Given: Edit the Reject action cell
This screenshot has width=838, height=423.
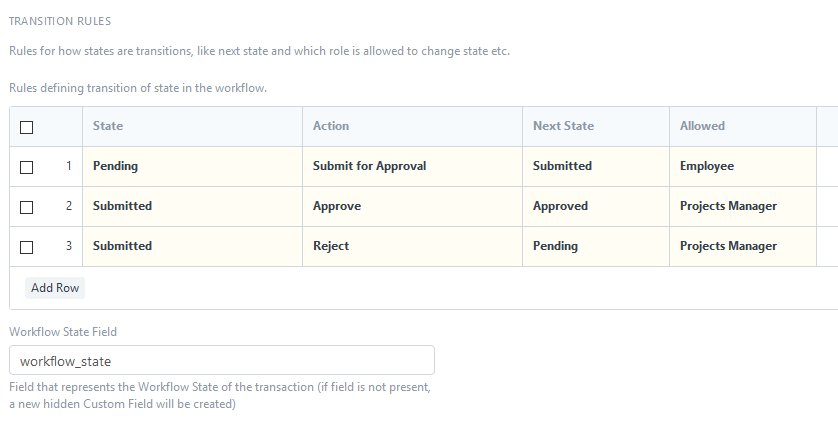Looking at the screenshot, I should pyautogui.click(x=413, y=247).
